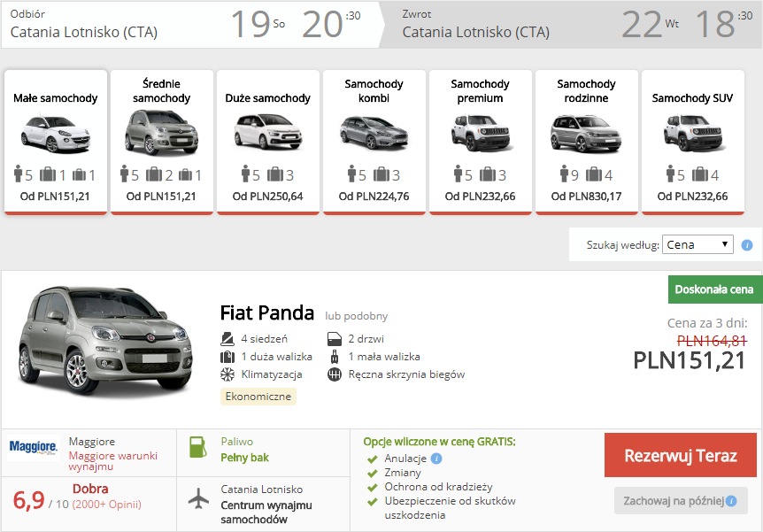
Task: Edit Odbiór pickup location Catania Lotnisko
Action: point(84,32)
